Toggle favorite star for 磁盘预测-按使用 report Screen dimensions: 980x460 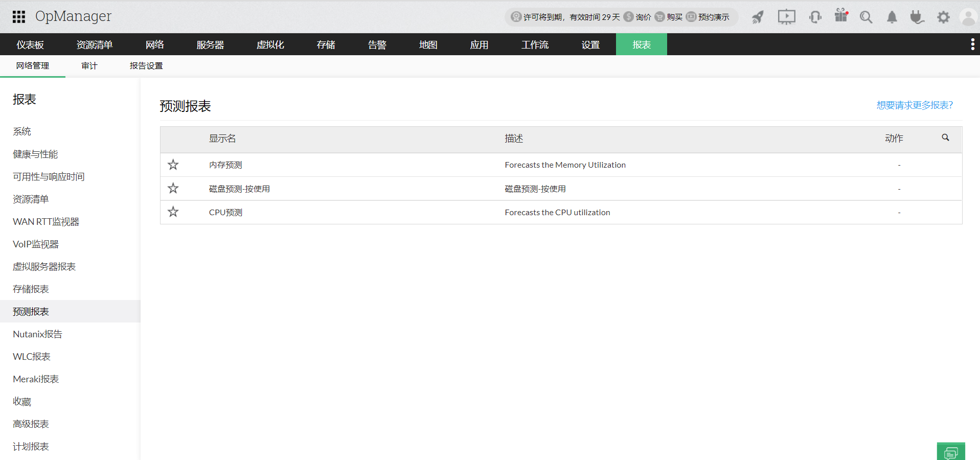coord(173,188)
